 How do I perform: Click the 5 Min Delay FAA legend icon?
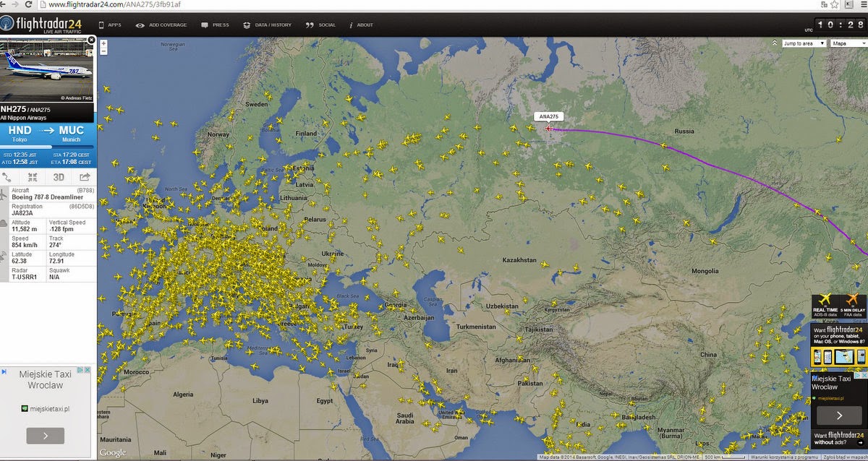853,306
